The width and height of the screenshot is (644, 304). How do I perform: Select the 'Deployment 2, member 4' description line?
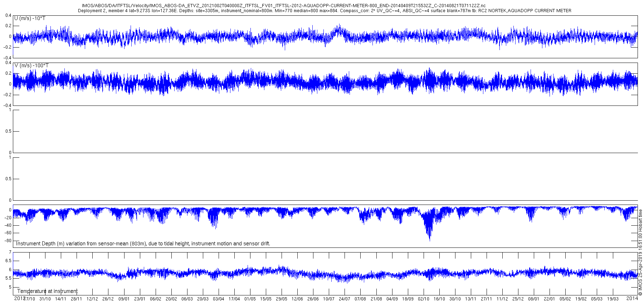click(x=325, y=11)
